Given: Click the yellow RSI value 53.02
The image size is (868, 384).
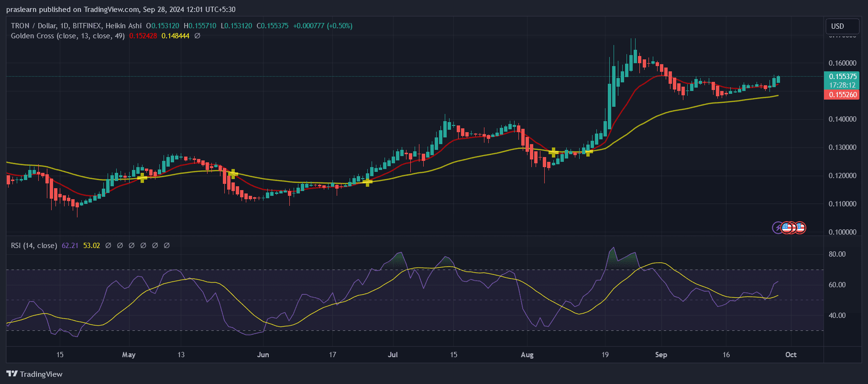Looking at the screenshot, I should [92, 246].
